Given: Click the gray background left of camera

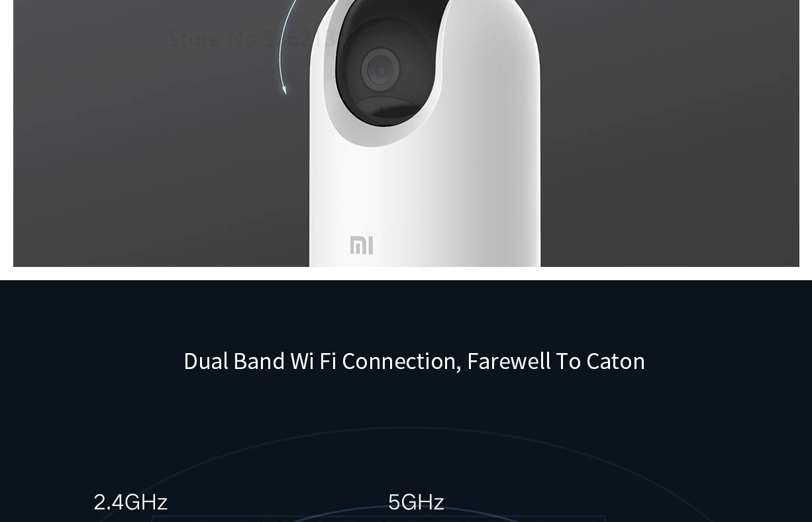Looking at the screenshot, I should coord(152,166).
